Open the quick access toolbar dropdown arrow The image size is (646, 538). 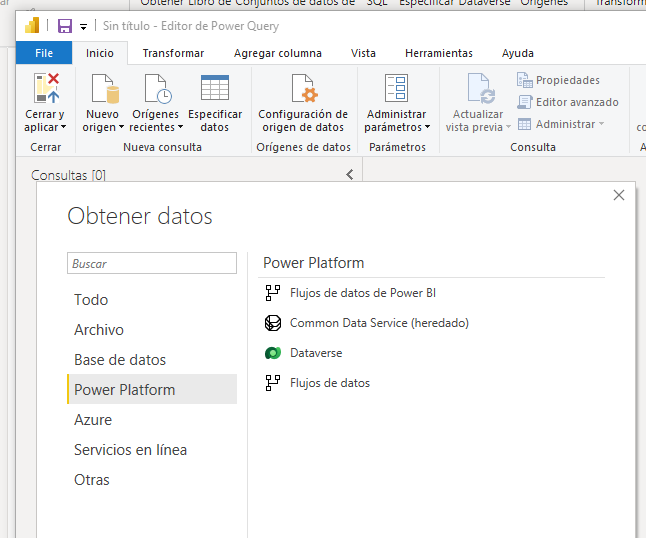[83, 27]
